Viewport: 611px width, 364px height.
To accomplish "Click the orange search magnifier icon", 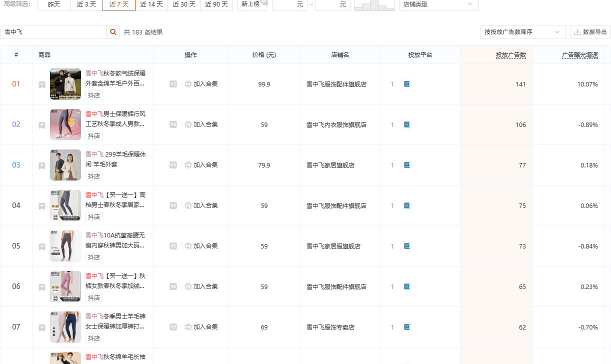I will pyautogui.click(x=113, y=32).
